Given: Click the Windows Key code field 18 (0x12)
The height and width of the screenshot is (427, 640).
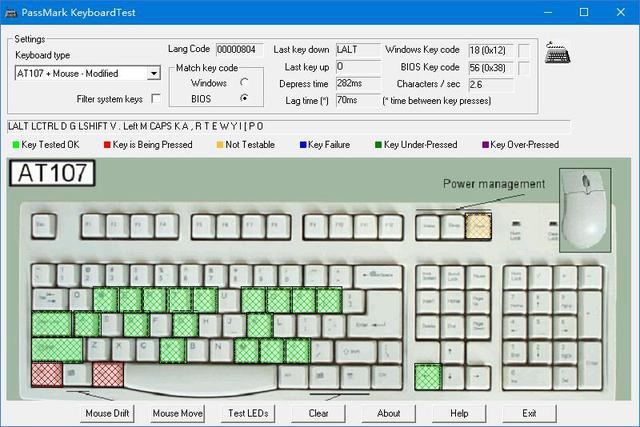Looking at the screenshot, I should click(491, 51).
